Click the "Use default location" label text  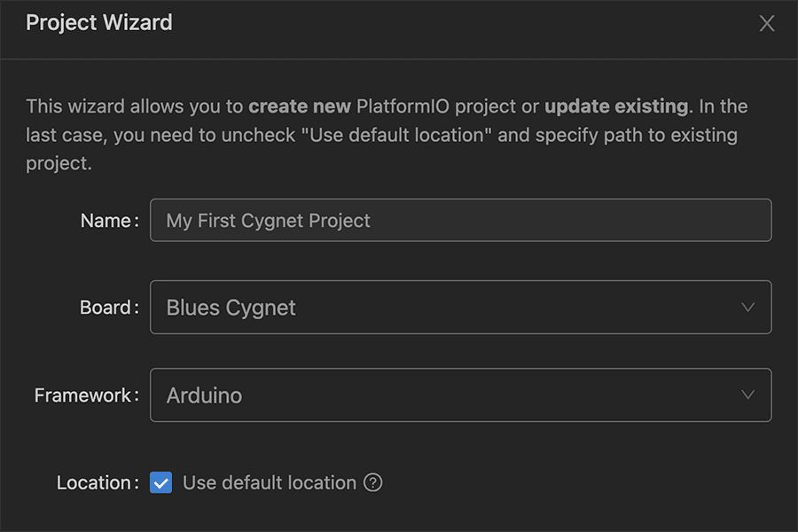[x=269, y=483]
